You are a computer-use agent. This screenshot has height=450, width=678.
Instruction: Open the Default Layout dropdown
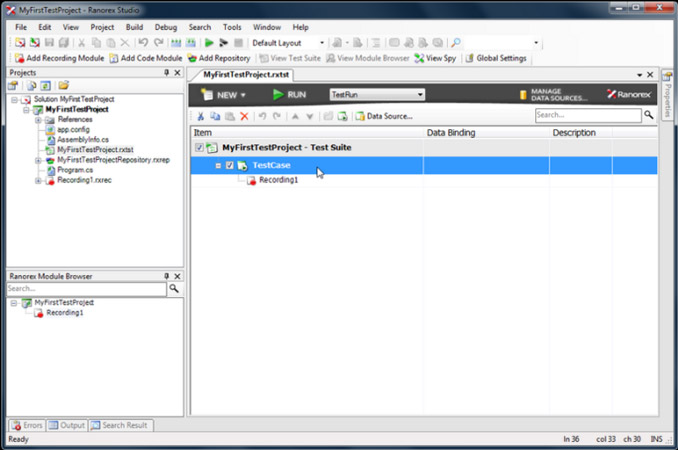(x=322, y=42)
